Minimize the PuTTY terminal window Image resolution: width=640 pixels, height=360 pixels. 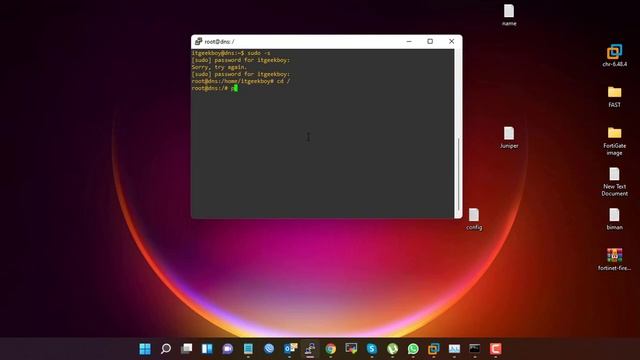point(409,41)
